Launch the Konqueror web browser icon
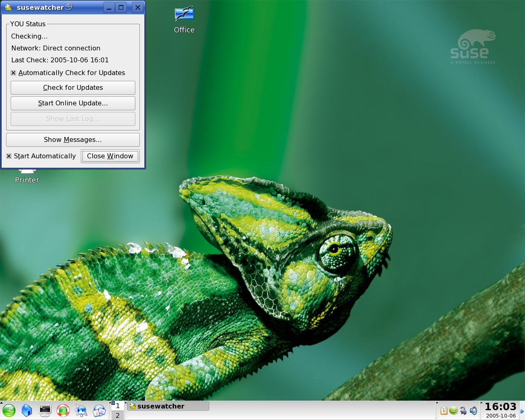 tap(81, 410)
